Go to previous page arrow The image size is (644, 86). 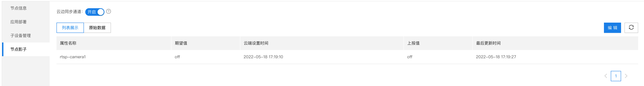tap(605, 76)
